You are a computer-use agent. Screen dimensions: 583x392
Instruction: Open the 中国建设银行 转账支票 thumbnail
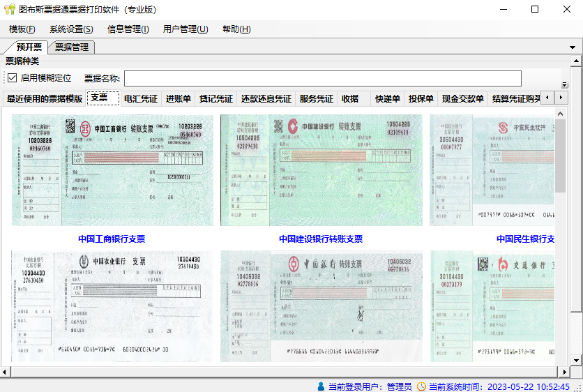click(321, 170)
